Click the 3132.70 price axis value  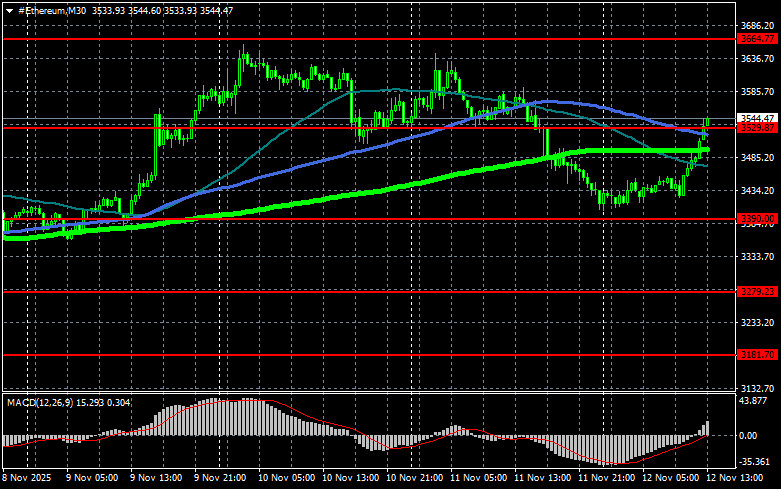click(757, 388)
